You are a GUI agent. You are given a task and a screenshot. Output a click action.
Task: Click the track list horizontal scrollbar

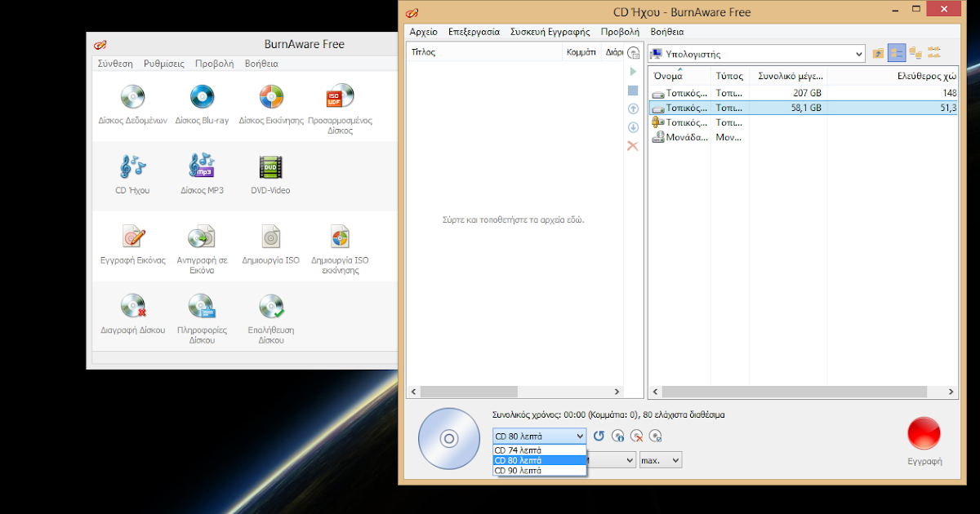(x=514, y=392)
